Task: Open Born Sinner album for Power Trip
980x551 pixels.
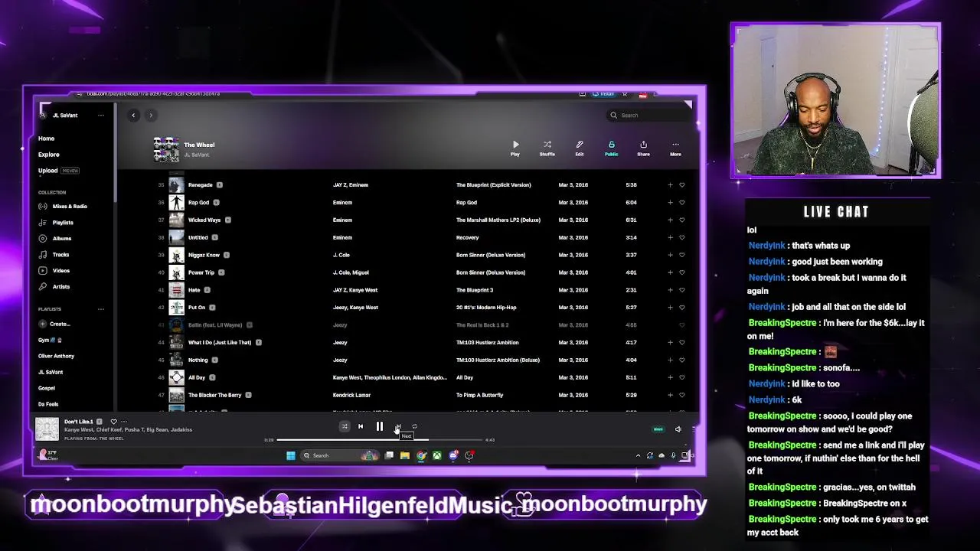Action: pyautogui.click(x=491, y=272)
